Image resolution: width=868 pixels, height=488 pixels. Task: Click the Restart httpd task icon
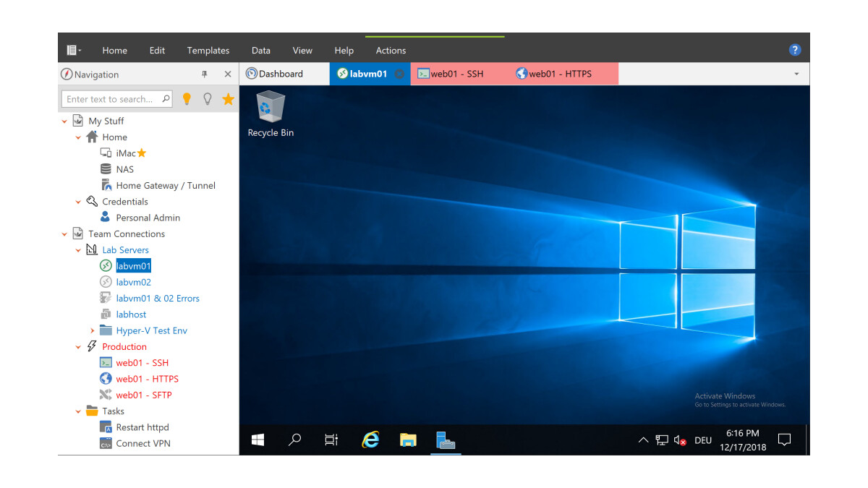point(106,427)
